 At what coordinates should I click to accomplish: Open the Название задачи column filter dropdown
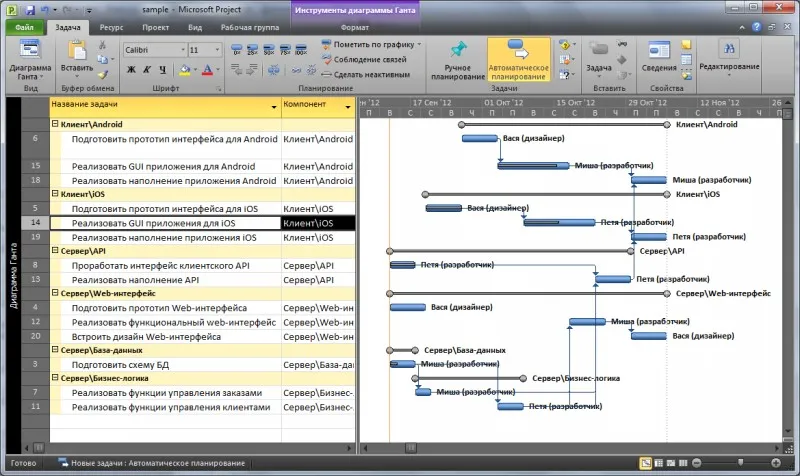click(x=274, y=107)
